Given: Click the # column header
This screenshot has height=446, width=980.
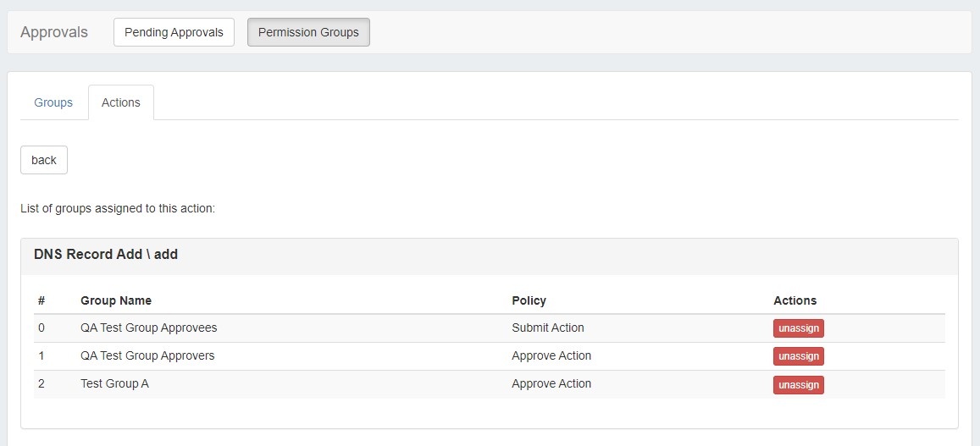Looking at the screenshot, I should pos(41,300).
